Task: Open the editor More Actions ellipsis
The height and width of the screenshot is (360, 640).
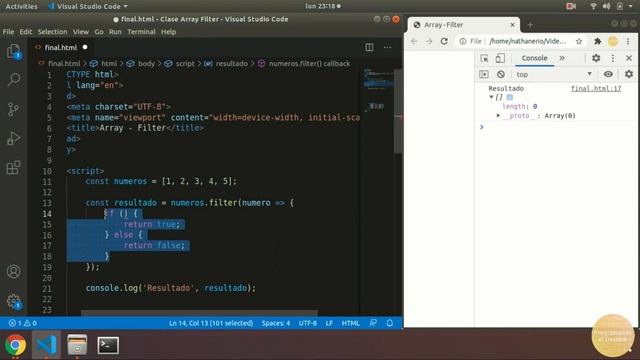Action: click(387, 47)
